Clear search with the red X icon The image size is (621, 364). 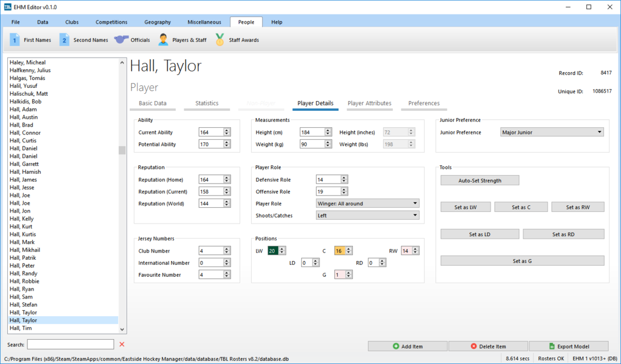(122, 344)
